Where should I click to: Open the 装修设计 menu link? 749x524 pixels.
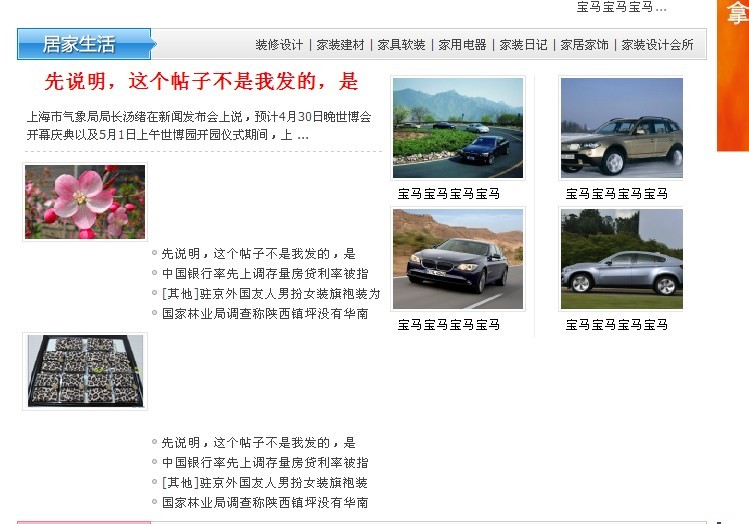pyautogui.click(x=279, y=45)
